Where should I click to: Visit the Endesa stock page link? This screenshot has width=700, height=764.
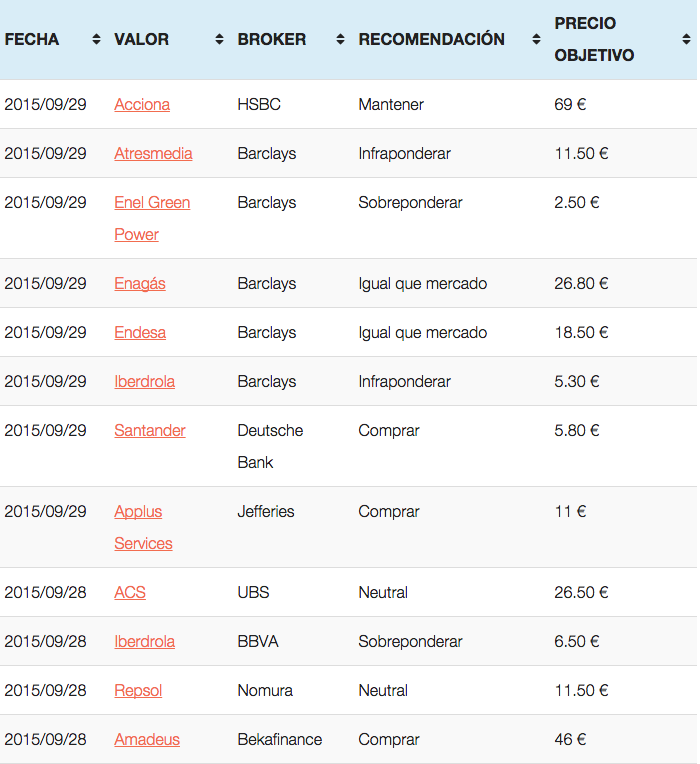coord(140,332)
